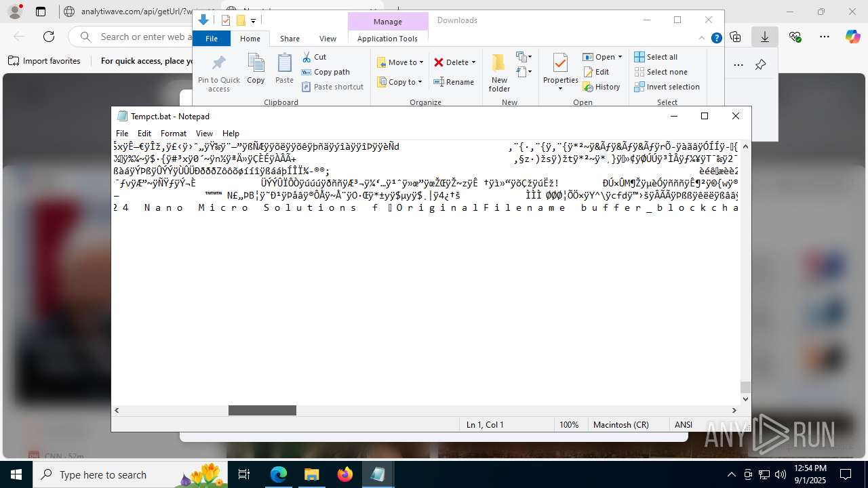Viewport: 868px width, 488px height.
Task: Open Application Tools ribbon tab
Action: click(387, 39)
